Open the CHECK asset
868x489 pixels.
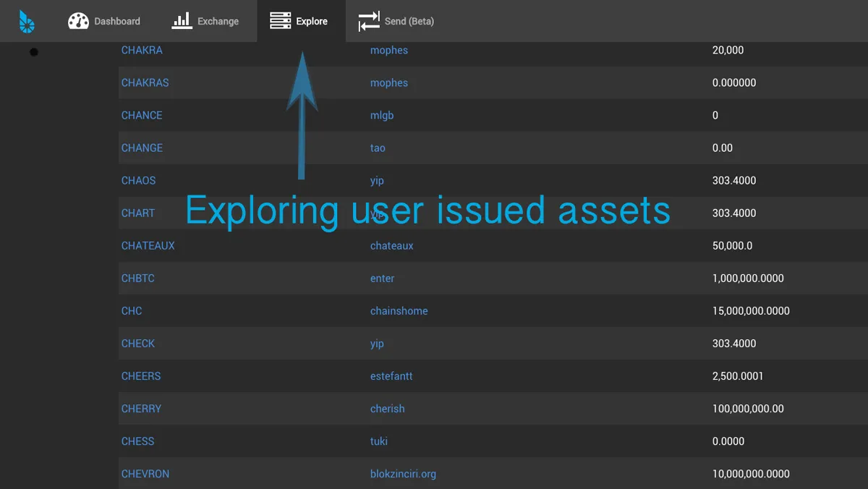pos(138,343)
